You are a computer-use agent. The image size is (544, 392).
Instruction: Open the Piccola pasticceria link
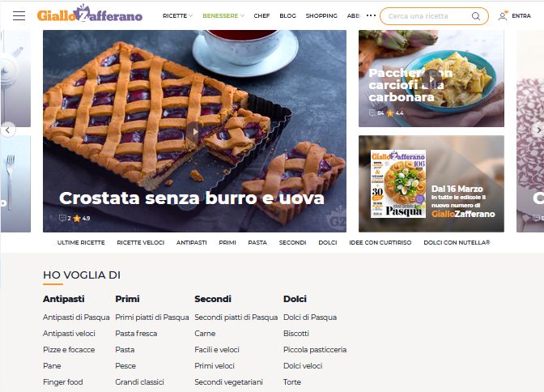tap(315, 350)
